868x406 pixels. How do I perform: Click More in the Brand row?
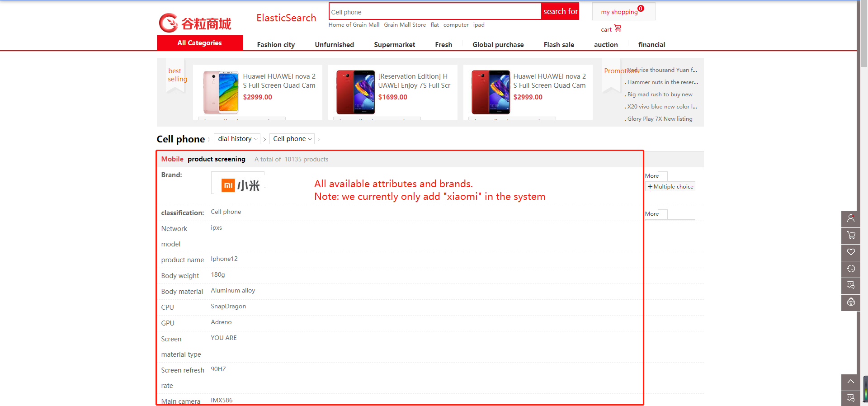point(651,176)
